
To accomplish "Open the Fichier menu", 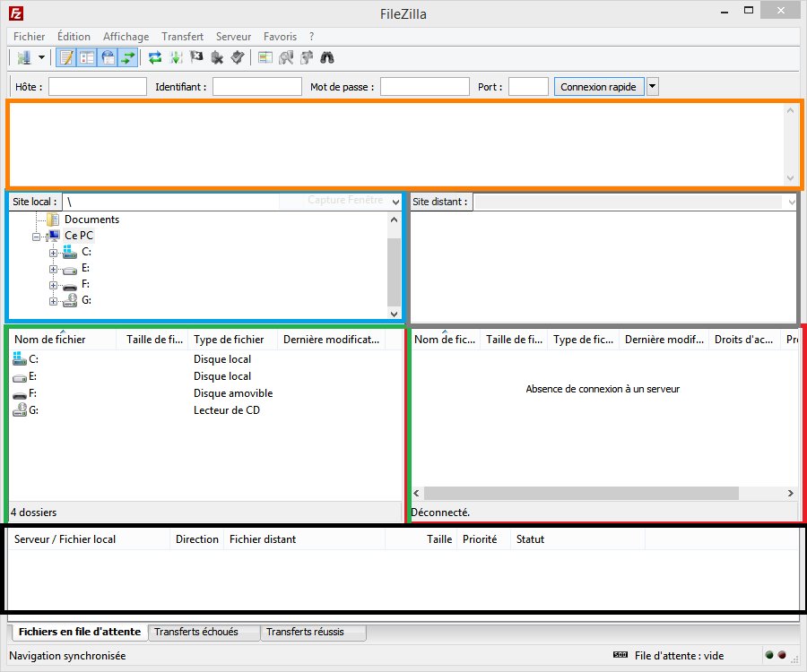I will coord(29,37).
